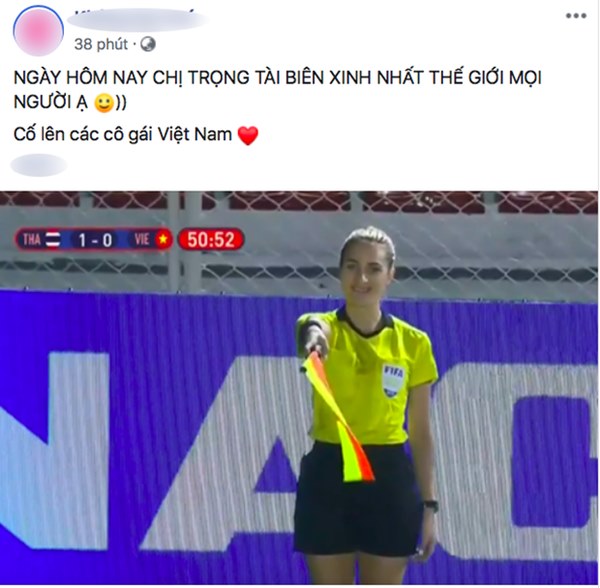Screen dimensions: 600x588
Task: Open the assistant referee photo
Action: tap(299, 388)
